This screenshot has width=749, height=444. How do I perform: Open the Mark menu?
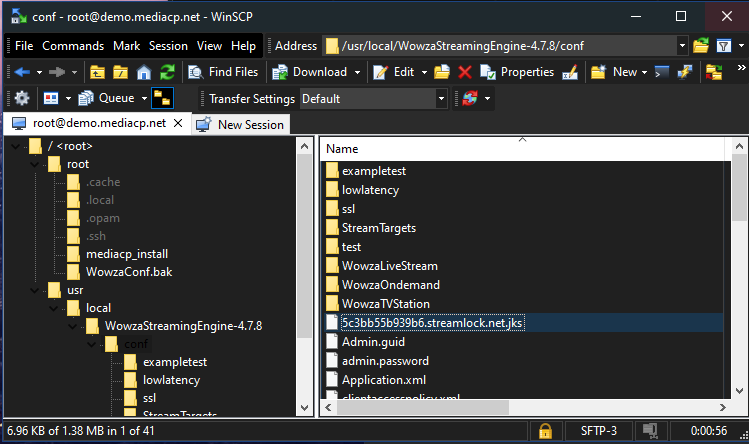click(x=127, y=46)
